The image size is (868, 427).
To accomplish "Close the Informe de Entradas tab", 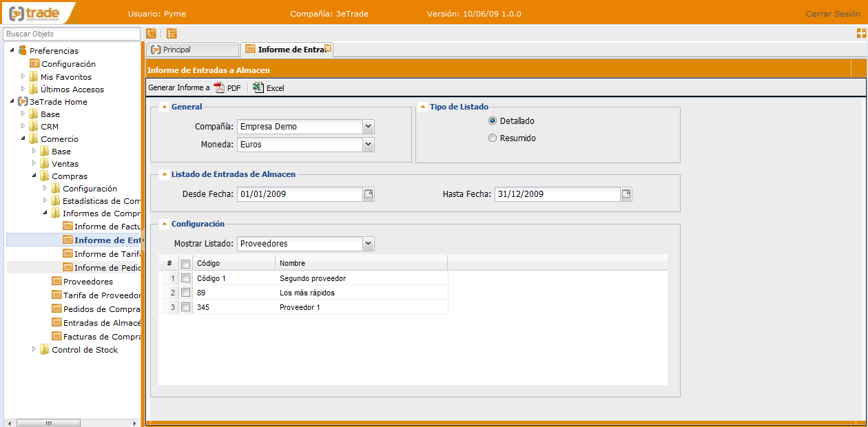I will point(329,48).
